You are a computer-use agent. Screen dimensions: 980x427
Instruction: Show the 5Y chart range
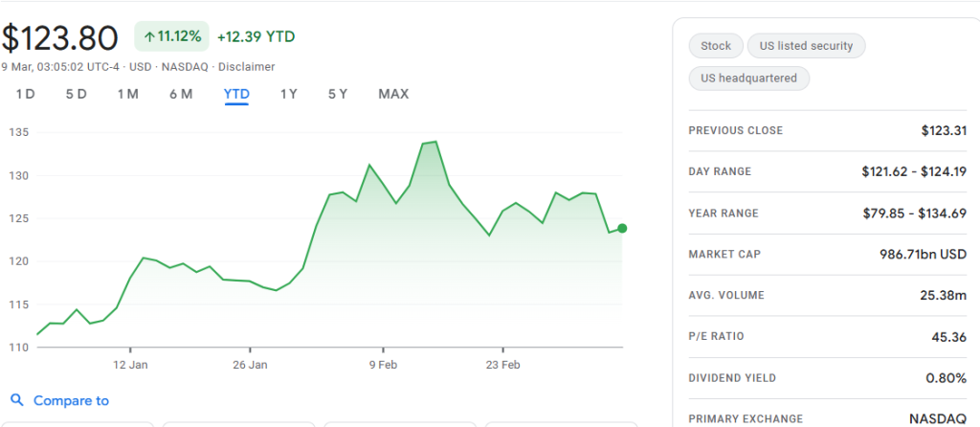point(338,95)
